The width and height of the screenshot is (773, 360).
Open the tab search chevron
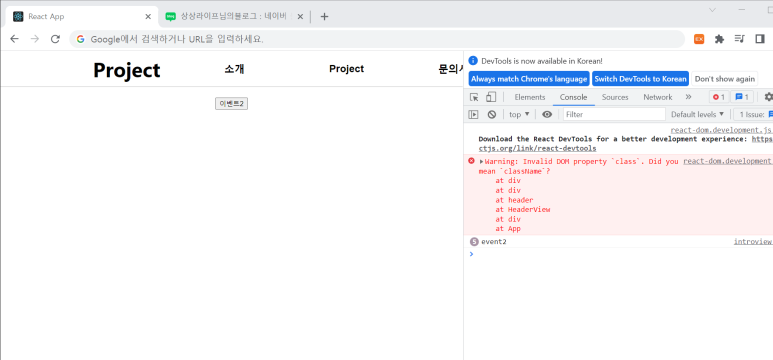click(x=712, y=10)
